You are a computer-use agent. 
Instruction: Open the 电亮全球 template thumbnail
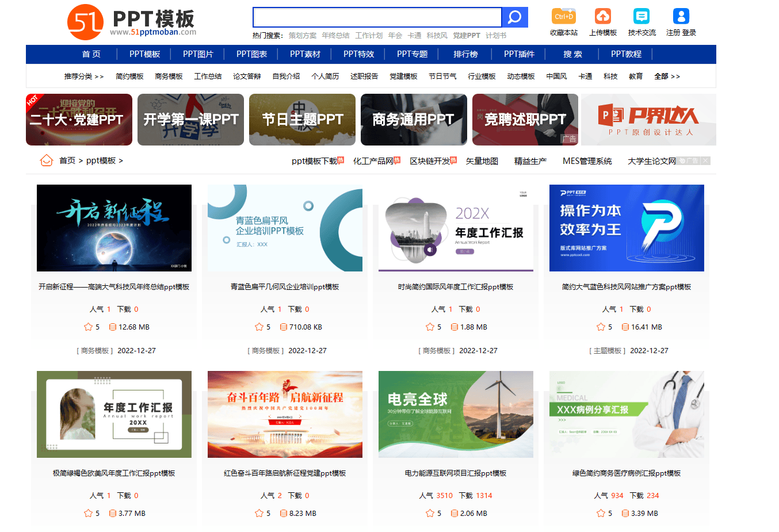click(x=456, y=414)
